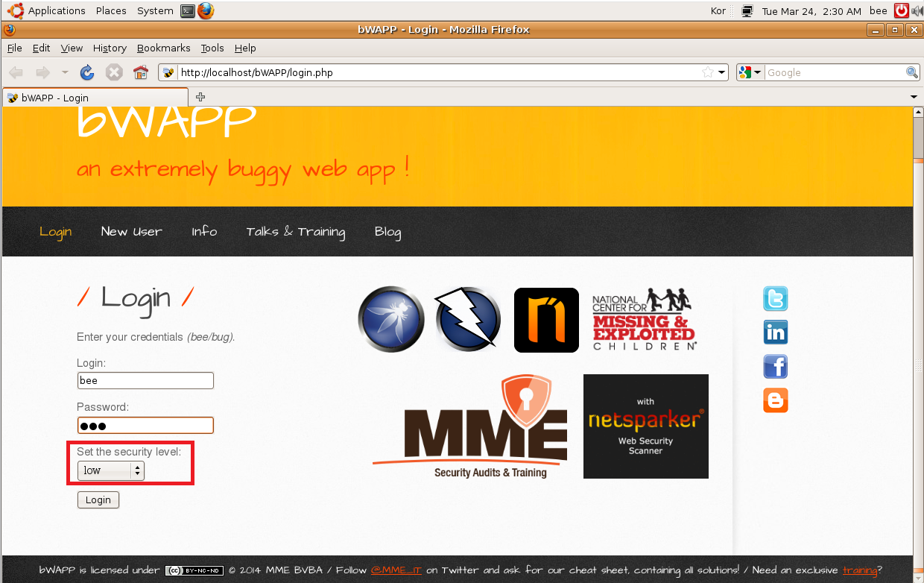This screenshot has height=583, width=924.
Task: Click the orange Netsparker N logo
Action: [x=546, y=320]
